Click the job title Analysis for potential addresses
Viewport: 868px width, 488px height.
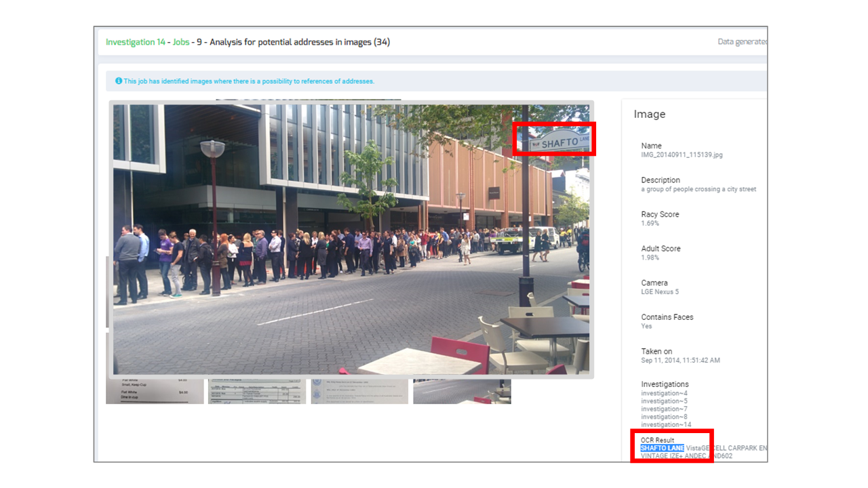point(300,42)
